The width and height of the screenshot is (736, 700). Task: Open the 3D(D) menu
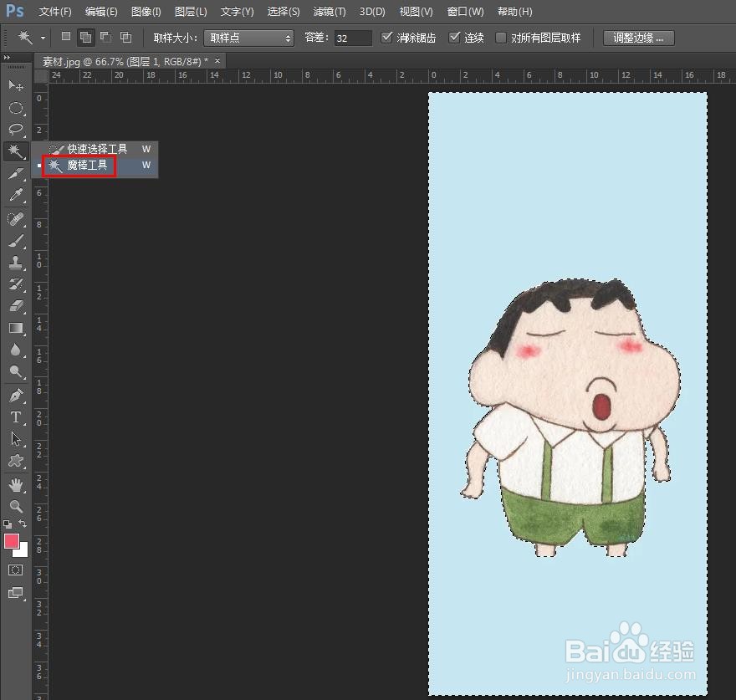372,11
